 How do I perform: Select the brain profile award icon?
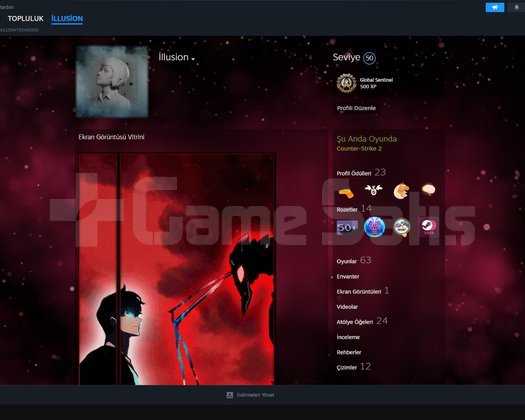tap(428, 190)
